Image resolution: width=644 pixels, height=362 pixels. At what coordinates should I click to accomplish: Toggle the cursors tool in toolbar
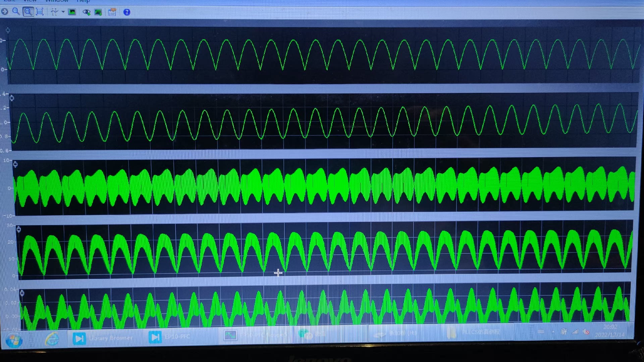(x=54, y=12)
